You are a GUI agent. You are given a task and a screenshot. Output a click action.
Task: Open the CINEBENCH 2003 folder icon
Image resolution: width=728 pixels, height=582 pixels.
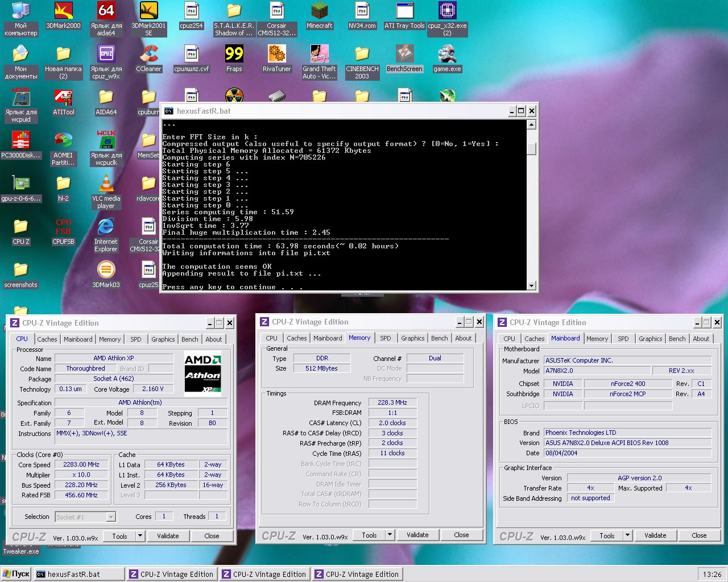pyautogui.click(x=362, y=62)
